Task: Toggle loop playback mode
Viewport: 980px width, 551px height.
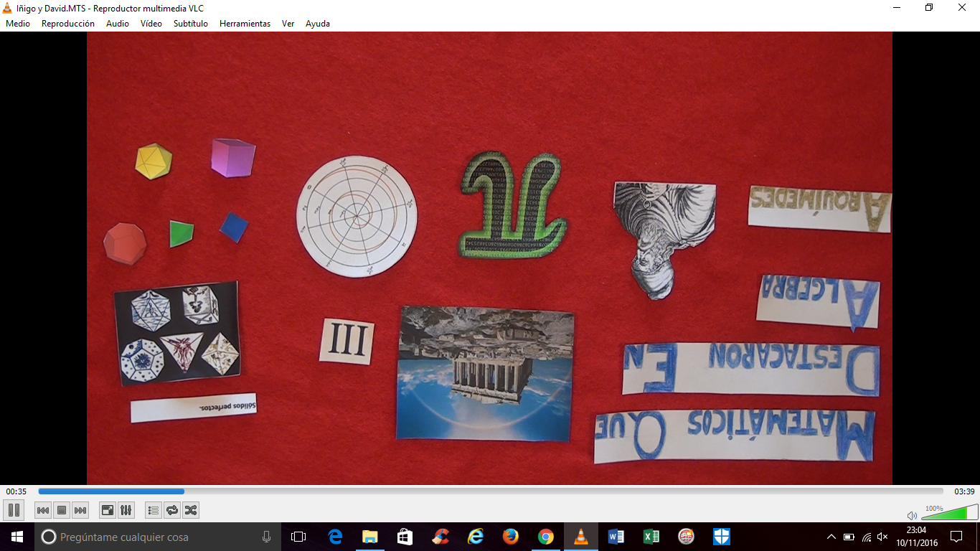Action: point(172,510)
